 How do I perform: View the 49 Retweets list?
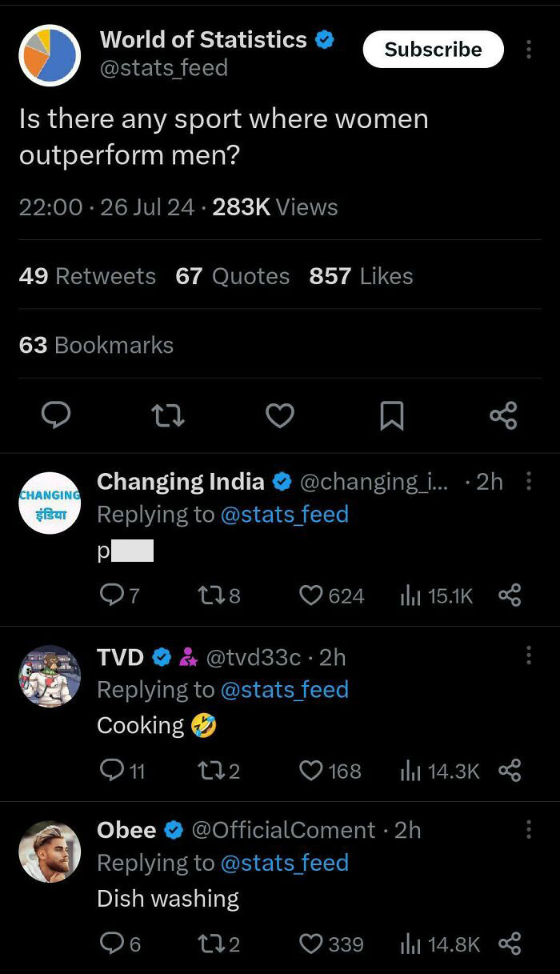pyautogui.click(x=87, y=276)
